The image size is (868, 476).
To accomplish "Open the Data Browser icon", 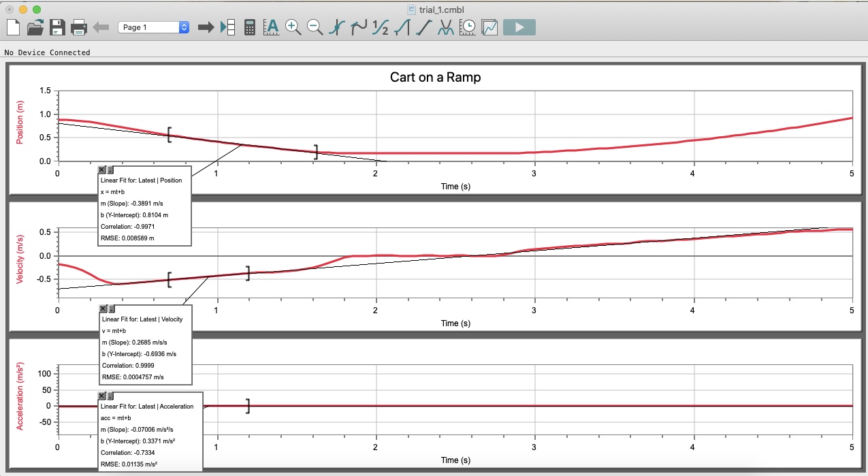I will [227, 27].
